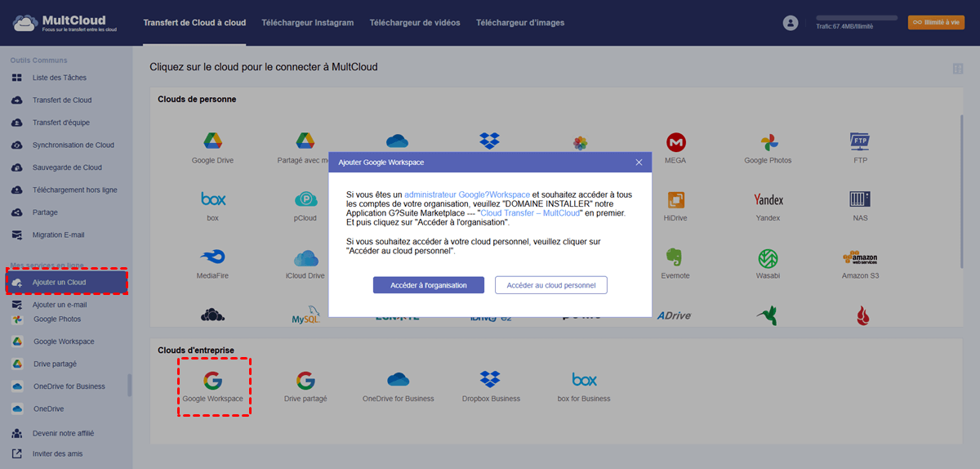Image resolution: width=980 pixels, height=469 pixels.
Task: Open the Cloud Transfer – MultCloud link
Action: tap(531, 212)
